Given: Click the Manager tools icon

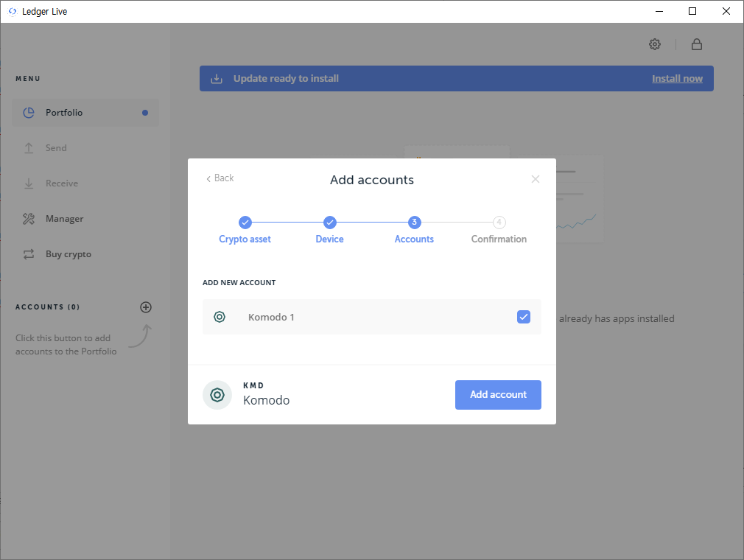Looking at the screenshot, I should 29,219.
